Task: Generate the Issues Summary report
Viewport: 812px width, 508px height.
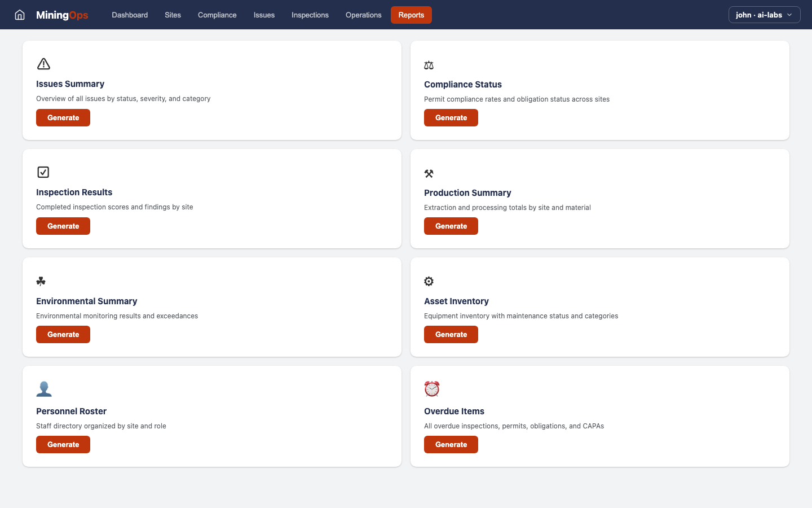Action: (x=63, y=117)
